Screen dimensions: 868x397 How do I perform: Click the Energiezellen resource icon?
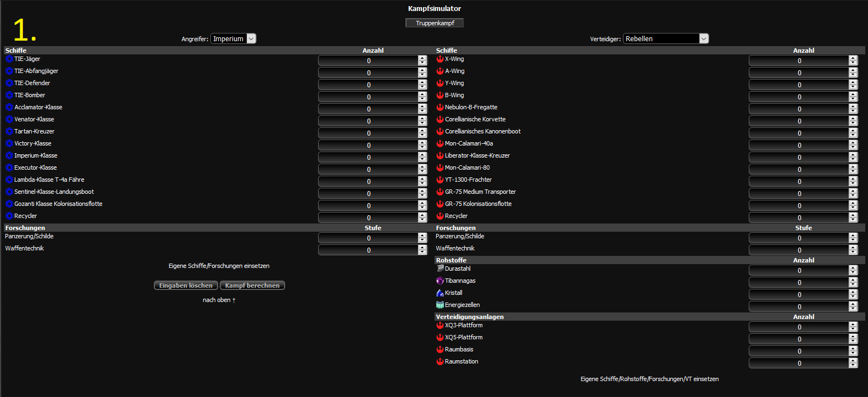tap(439, 305)
